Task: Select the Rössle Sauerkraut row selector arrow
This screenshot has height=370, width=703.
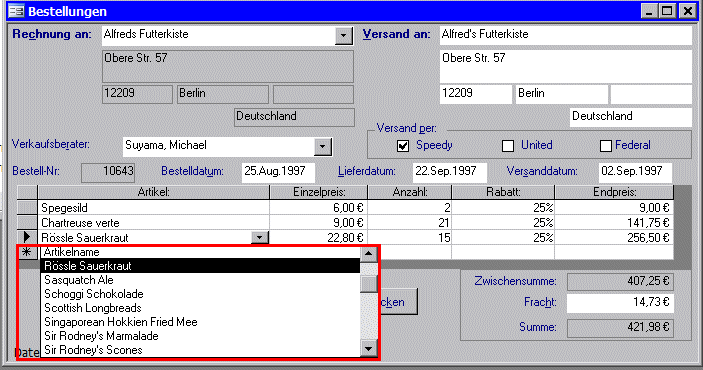Action: tap(27, 237)
